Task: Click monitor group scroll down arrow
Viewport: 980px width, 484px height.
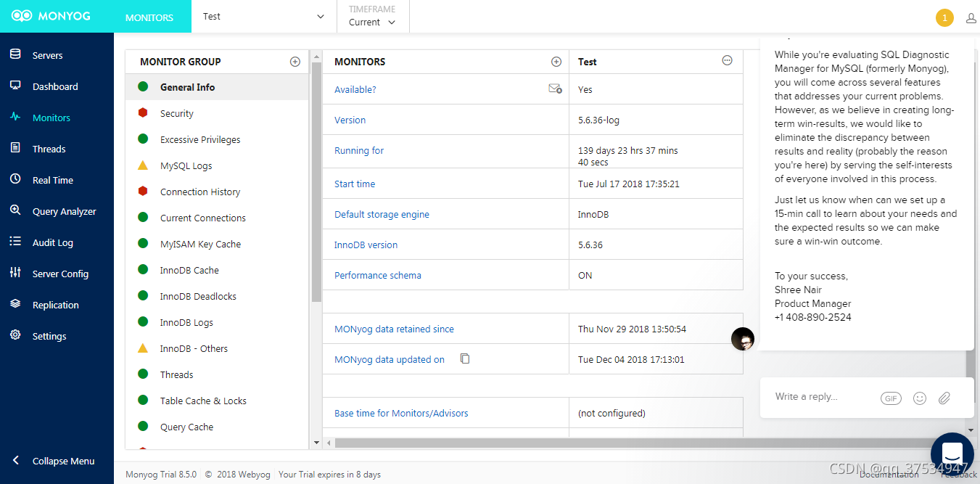Action: pos(316,442)
